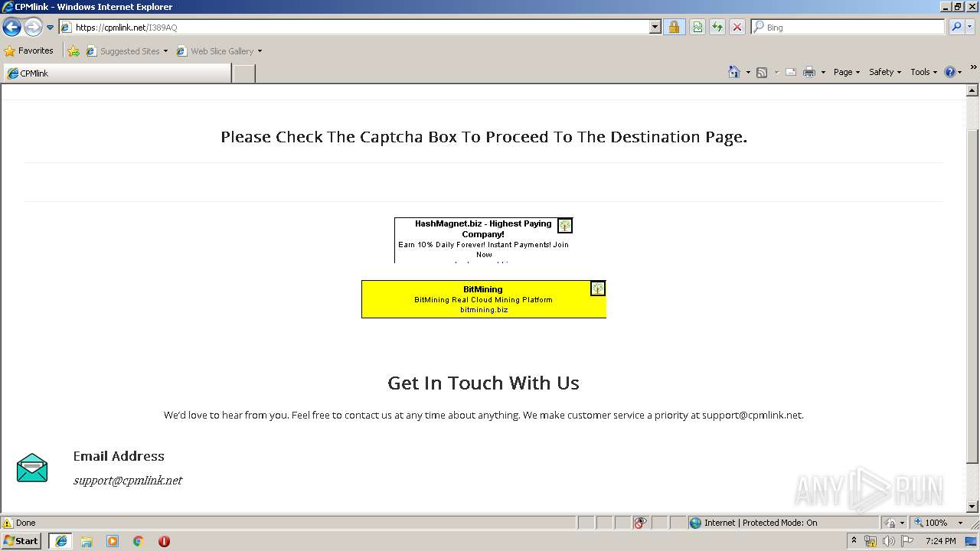Print the page with printer icon

[809, 72]
